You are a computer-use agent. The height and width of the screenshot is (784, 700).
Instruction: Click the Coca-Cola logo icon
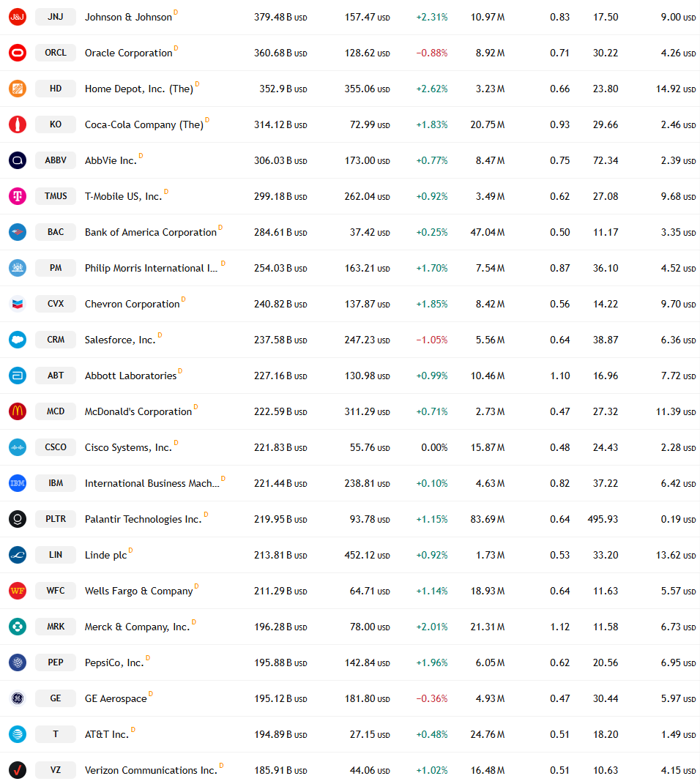18,124
